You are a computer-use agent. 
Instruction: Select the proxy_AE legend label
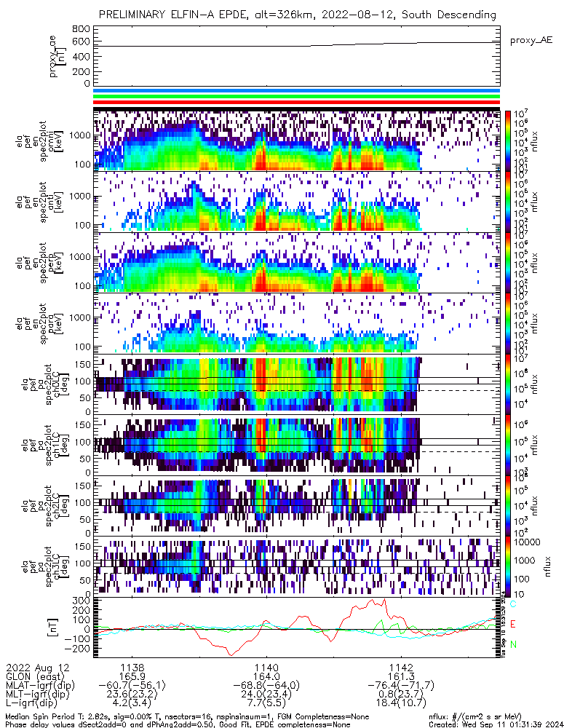click(531, 40)
